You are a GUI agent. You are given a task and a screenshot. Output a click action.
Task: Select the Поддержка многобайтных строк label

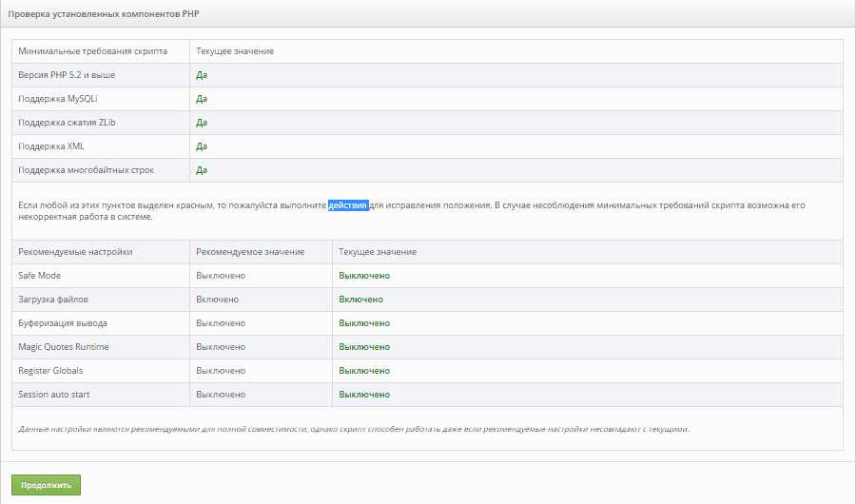coord(86,170)
